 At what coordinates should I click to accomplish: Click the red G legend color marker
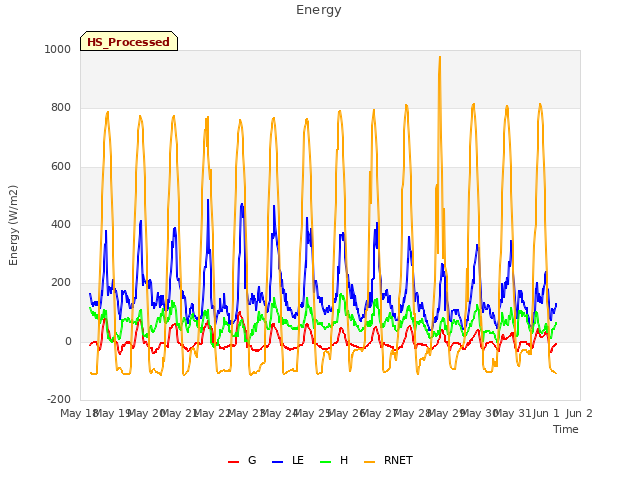233,462
